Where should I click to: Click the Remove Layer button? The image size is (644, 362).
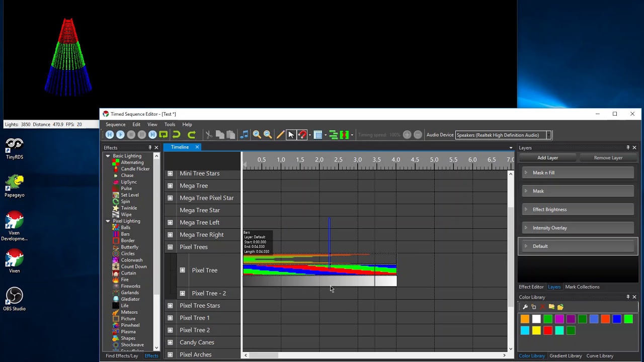[x=608, y=158]
